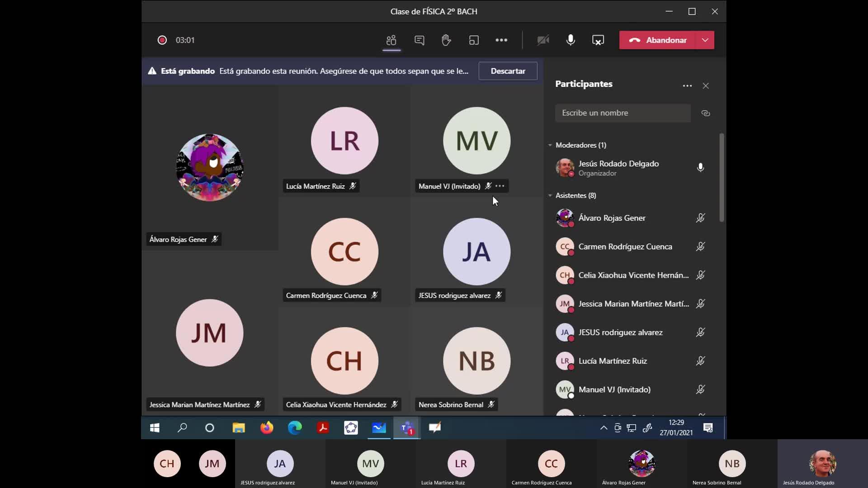Viewport: 868px width, 488px height.
Task: Close the Participantes panel
Action: point(706,86)
